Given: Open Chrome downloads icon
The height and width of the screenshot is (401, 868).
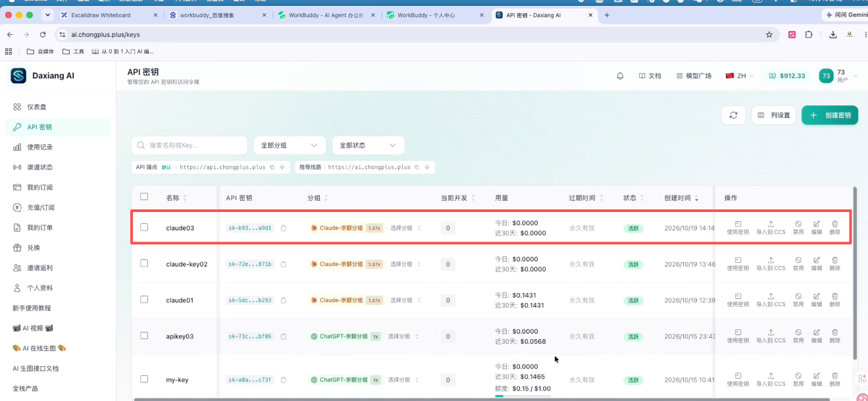Looking at the screenshot, I should click(832, 34).
